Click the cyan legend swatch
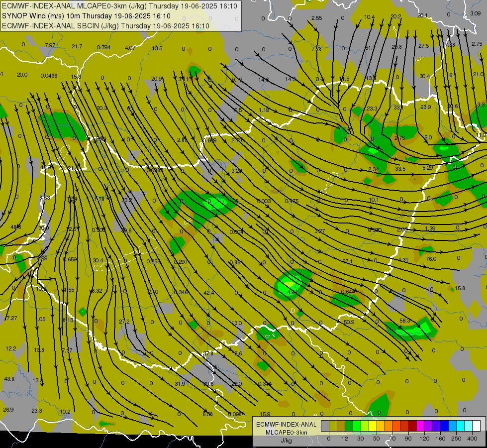487x448 pixels. point(461,426)
